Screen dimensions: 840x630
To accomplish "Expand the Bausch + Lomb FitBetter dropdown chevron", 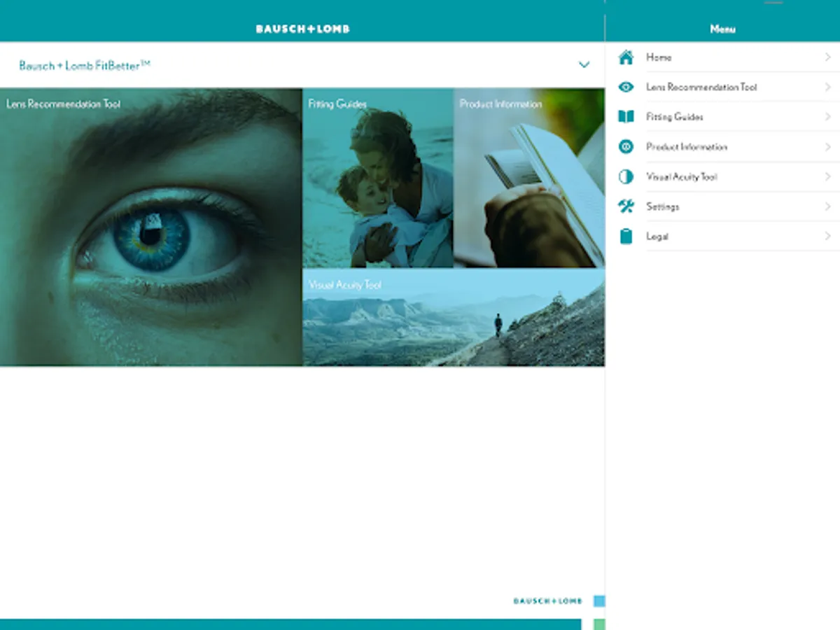I will 584,65.
